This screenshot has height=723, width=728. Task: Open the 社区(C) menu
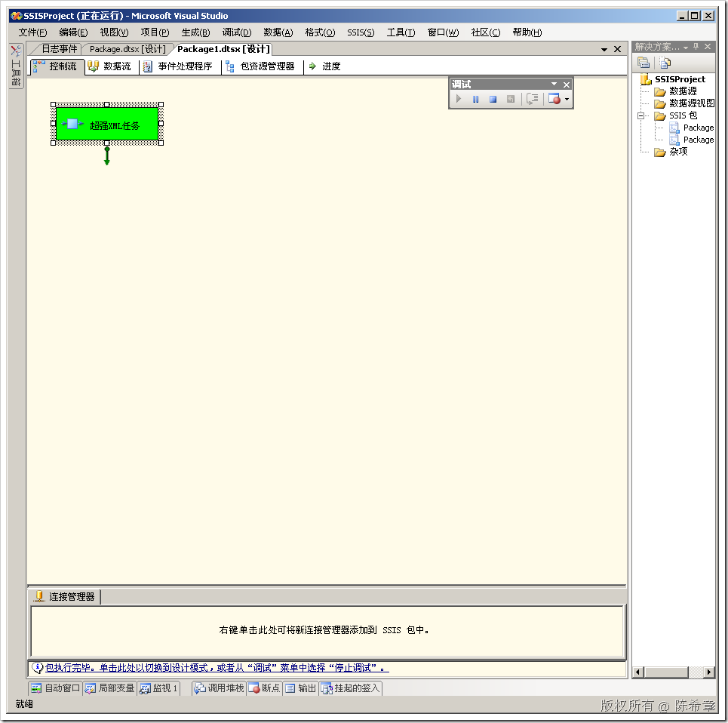(x=486, y=32)
